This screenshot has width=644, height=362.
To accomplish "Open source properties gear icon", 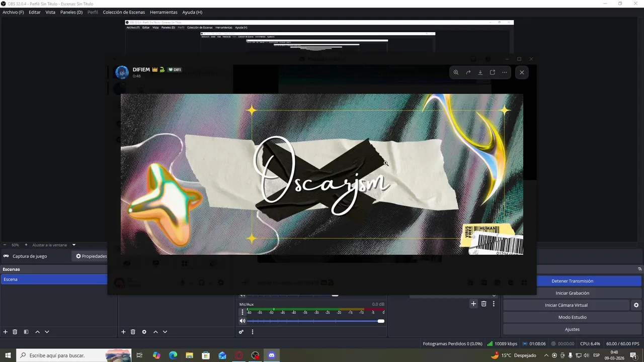I will click(x=144, y=332).
